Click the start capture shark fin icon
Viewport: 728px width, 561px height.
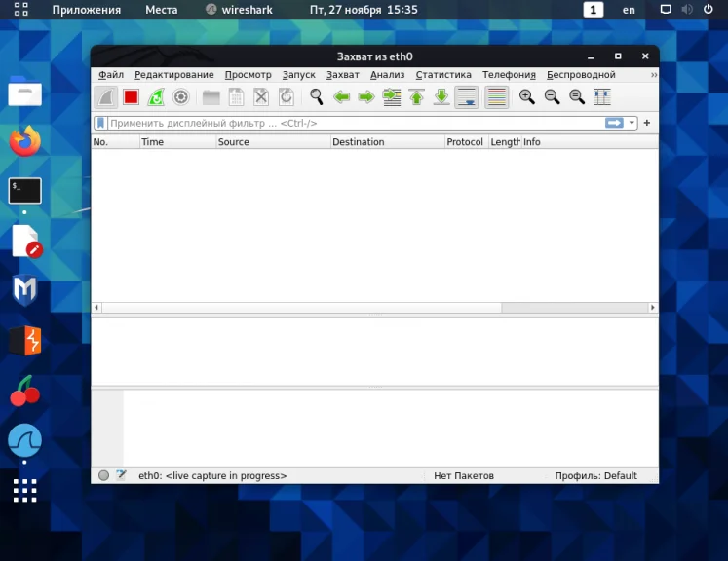click(x=106, y=97)
